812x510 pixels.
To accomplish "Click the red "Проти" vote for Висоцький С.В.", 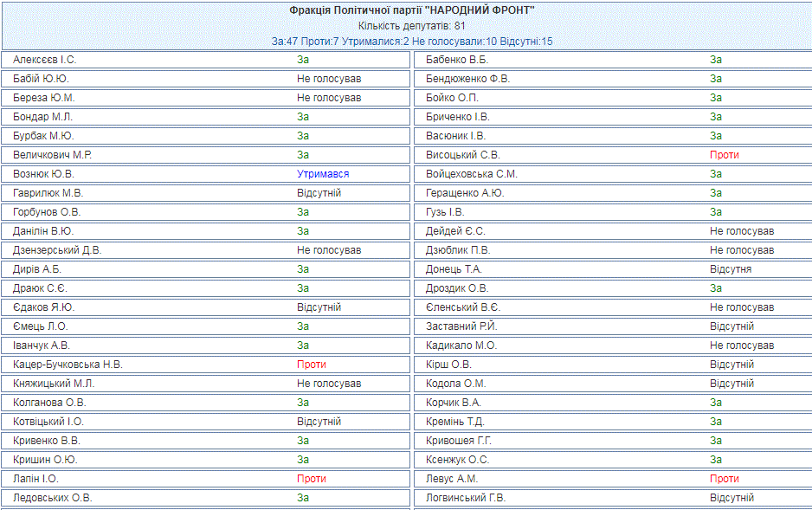I will coord(725,155).
